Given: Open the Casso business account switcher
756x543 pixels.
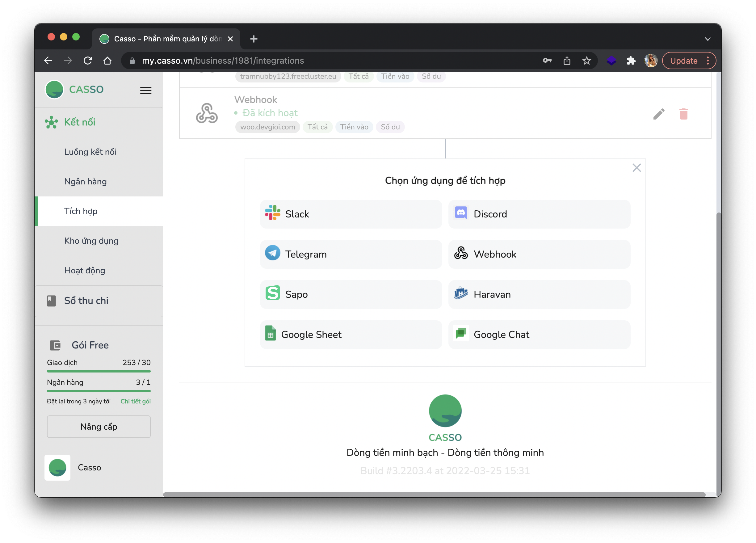Looking at the screenshot, I should (73, 467).
